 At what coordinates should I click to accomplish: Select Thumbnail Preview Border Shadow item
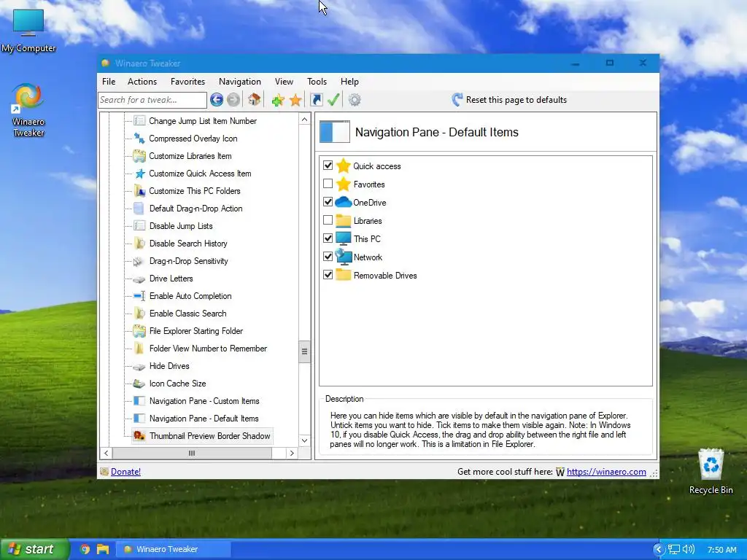point(209,436)
